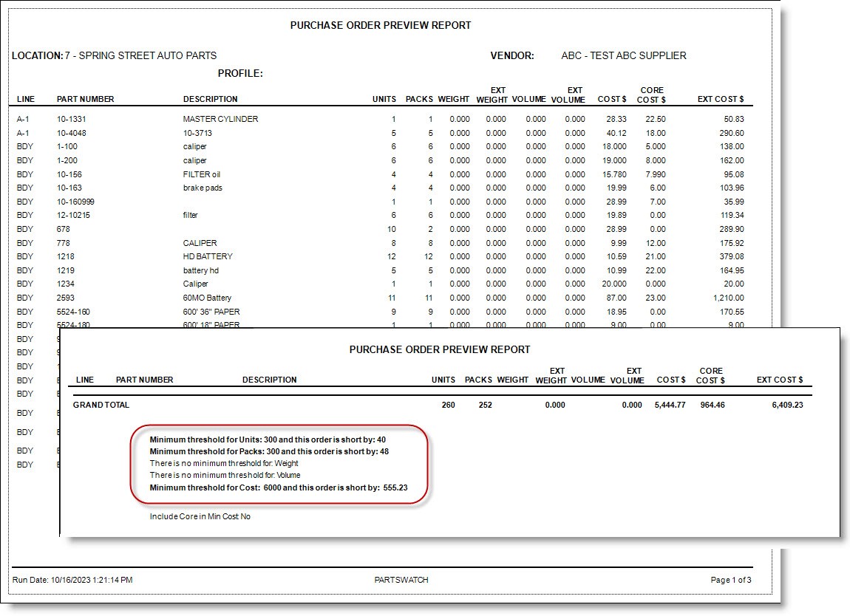This screenshot has width=850, height=616.
Task: Select the HD BATTERY row description
Action: (x=208, y=256)
